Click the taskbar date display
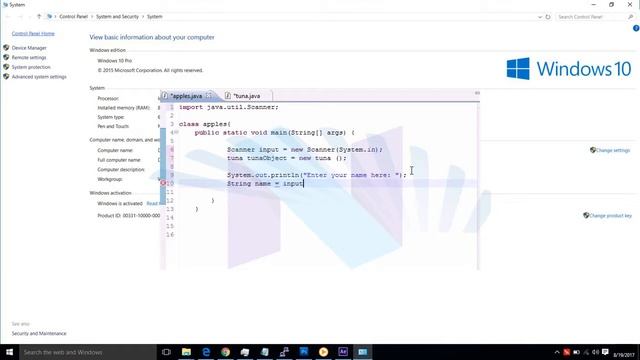This screenshot has height=360, width=640. coord(624,355)
